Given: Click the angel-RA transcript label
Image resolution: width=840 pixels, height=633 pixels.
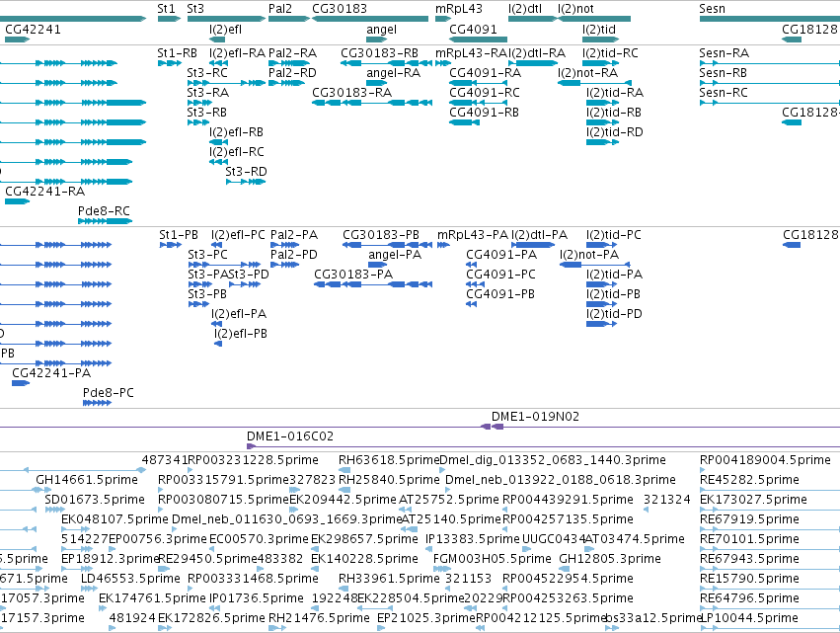Looking at the screenshot, I should click(x=393, y=73).
